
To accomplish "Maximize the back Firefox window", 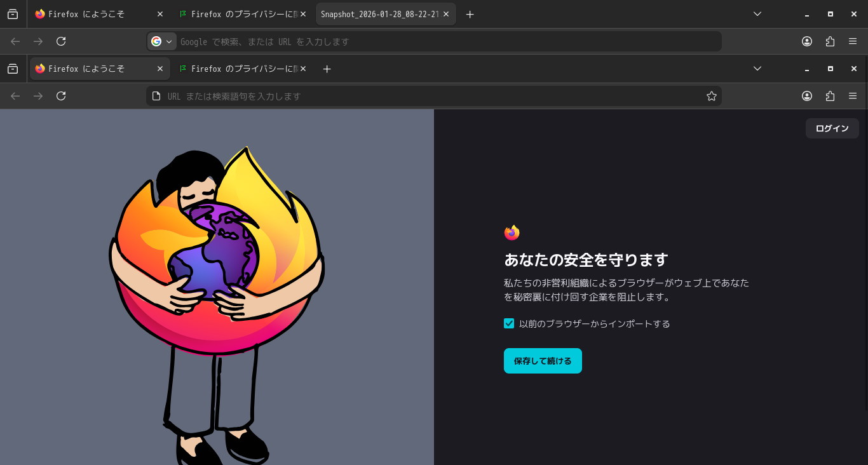I will point(830,14).
